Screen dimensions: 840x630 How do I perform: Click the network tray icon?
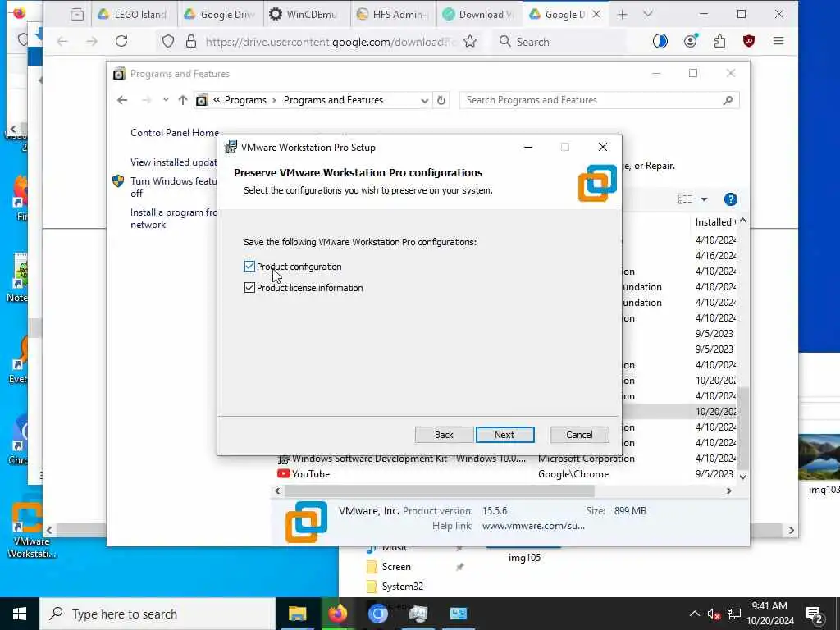(734, 614)
